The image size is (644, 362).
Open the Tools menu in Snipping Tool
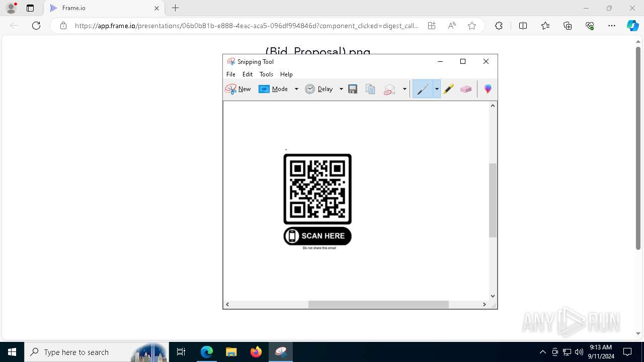pos(266,74)
